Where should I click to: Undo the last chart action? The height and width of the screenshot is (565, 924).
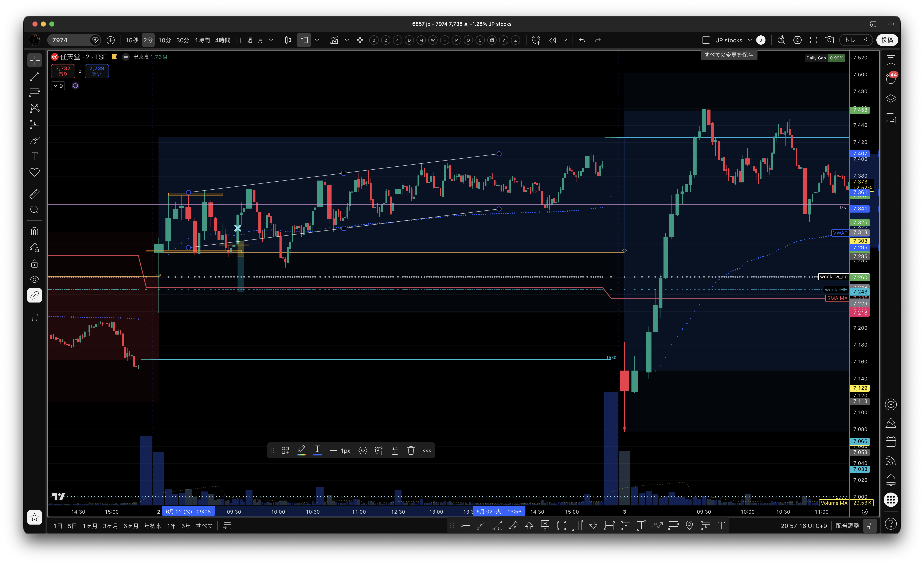point(582,40)
